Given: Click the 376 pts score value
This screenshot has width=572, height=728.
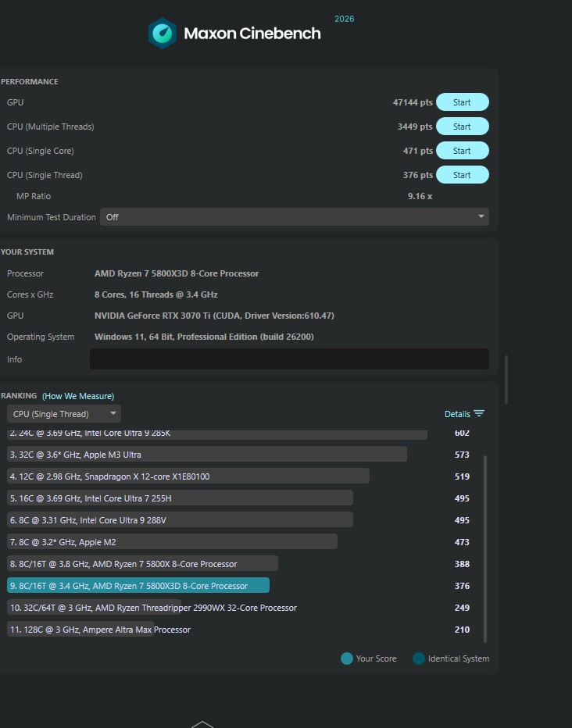Looking at the screenshot, I should (417, 175).
